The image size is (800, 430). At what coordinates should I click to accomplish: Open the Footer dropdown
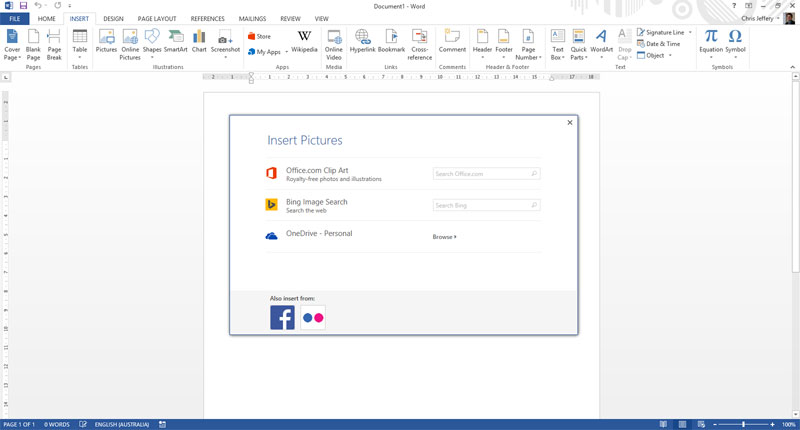click(x=504, y=44)
